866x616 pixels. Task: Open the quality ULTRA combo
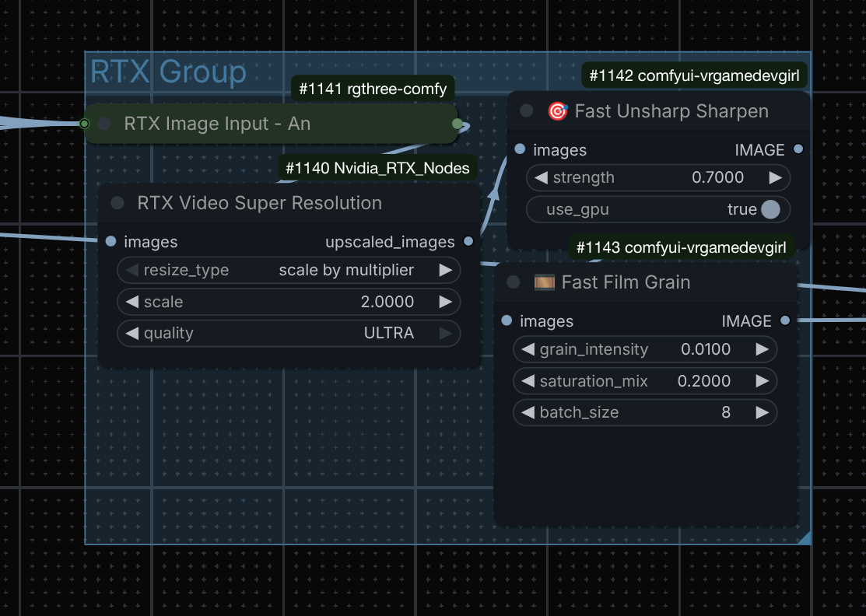[x=289, y=333]
